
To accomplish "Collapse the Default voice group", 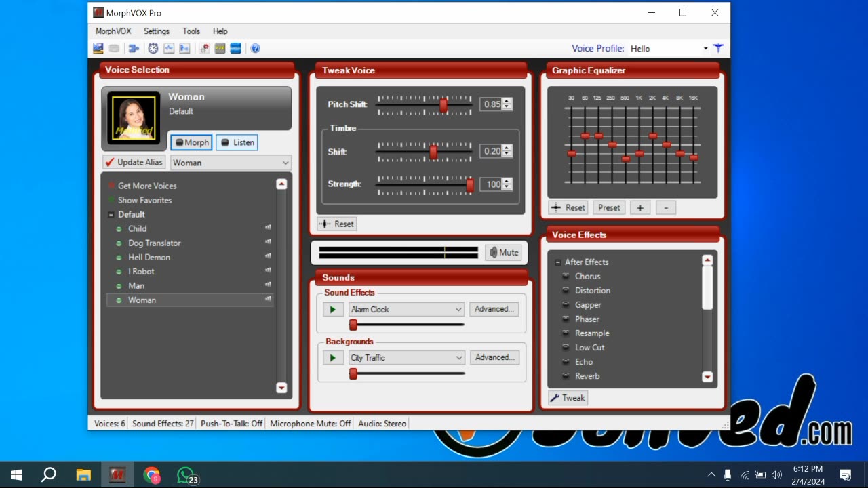I will pyautogui.click(x=111, y=215).
